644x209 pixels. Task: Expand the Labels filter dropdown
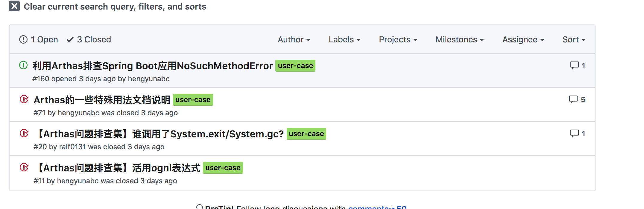(x=344, y=39)
